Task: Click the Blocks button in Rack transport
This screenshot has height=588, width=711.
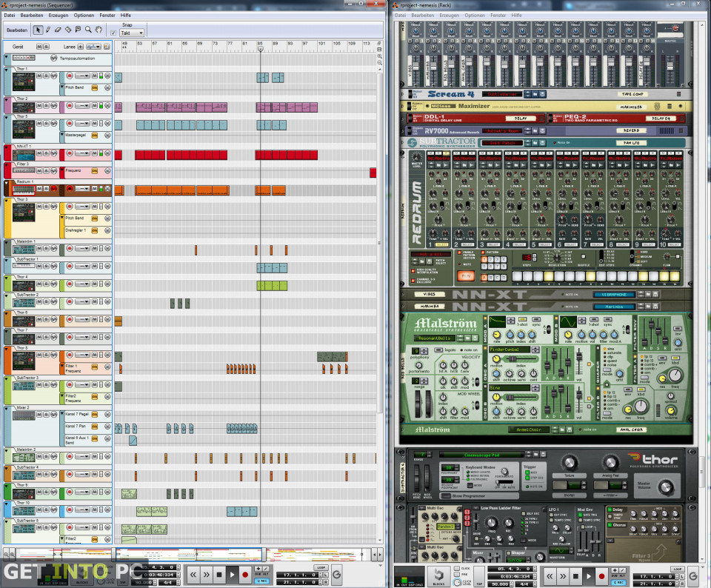Action: pos(438,575)
